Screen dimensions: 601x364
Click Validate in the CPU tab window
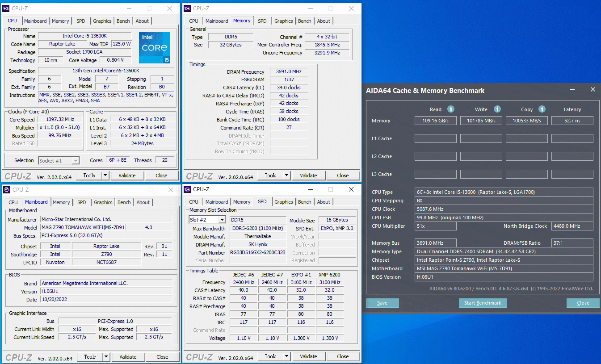tap(127, 176)
